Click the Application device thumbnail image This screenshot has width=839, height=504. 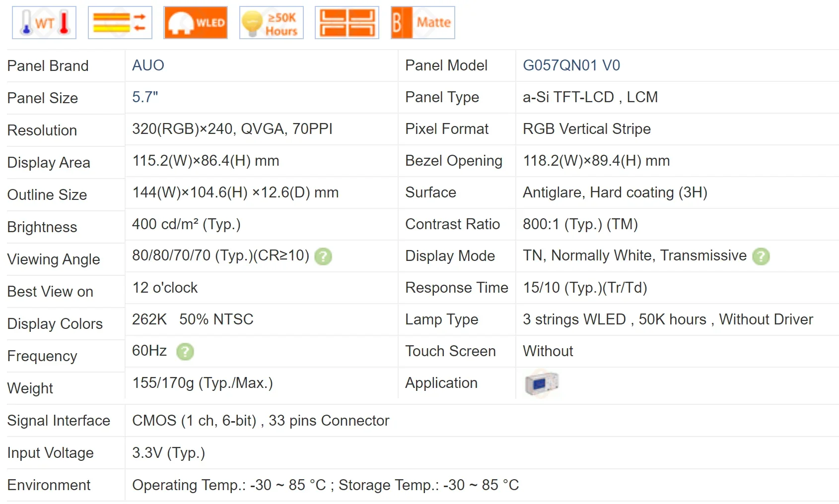542,383
